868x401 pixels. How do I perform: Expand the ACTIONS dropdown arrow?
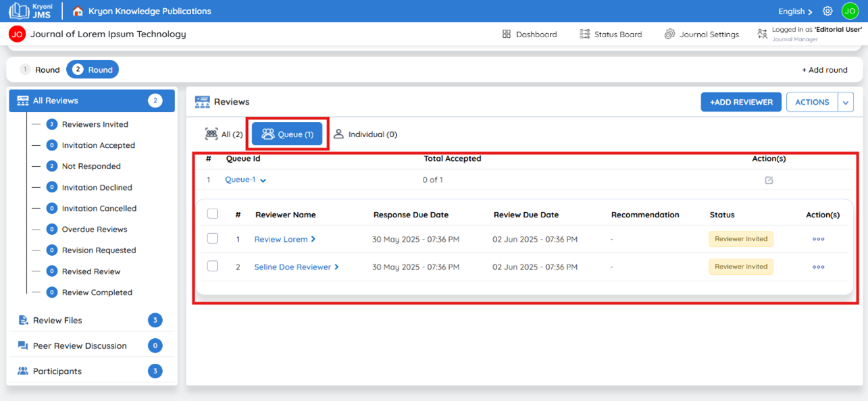pyautogui.click(x=846, y=102)
